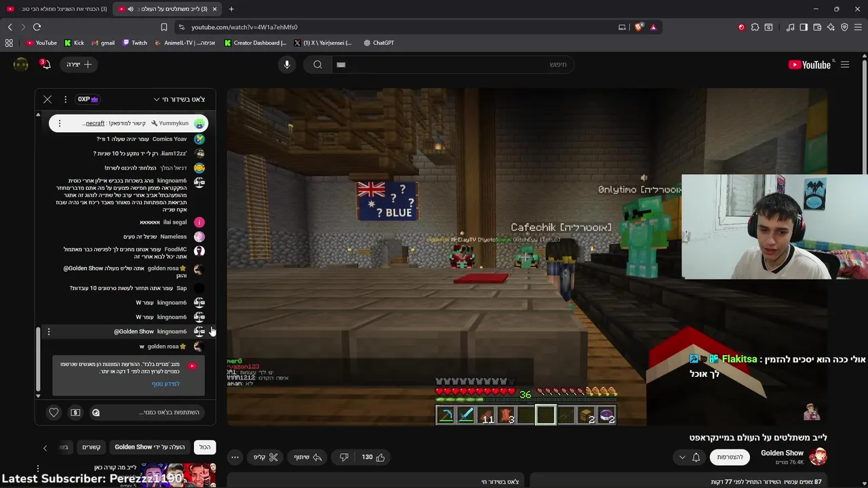Open more video actions three-dot menu
The width and height of the screenshot is (868, 488).
(235, 457)
